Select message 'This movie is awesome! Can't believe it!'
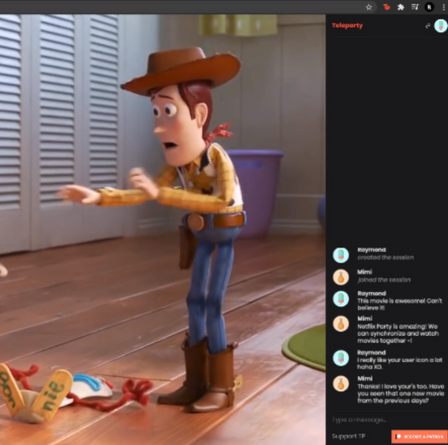 [x=400, y=304]
